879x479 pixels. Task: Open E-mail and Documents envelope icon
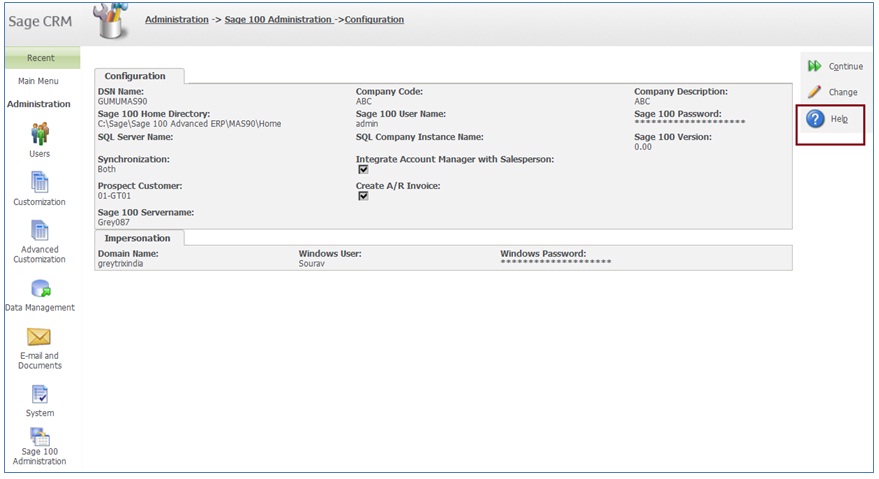pyautogui.click(x=39, y=337)
